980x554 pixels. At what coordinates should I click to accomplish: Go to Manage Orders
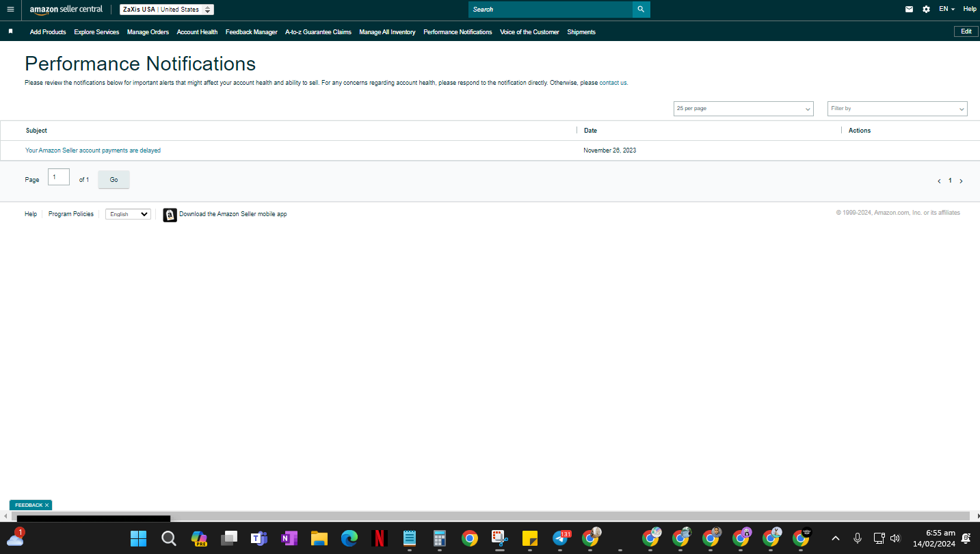[148, 32]
